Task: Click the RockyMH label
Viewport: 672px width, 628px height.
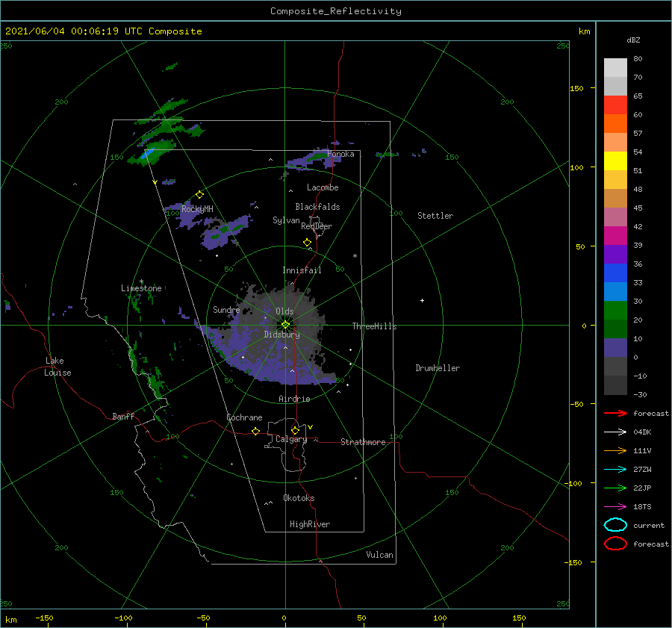Action: pyautogui.click(x=197, y=209)
